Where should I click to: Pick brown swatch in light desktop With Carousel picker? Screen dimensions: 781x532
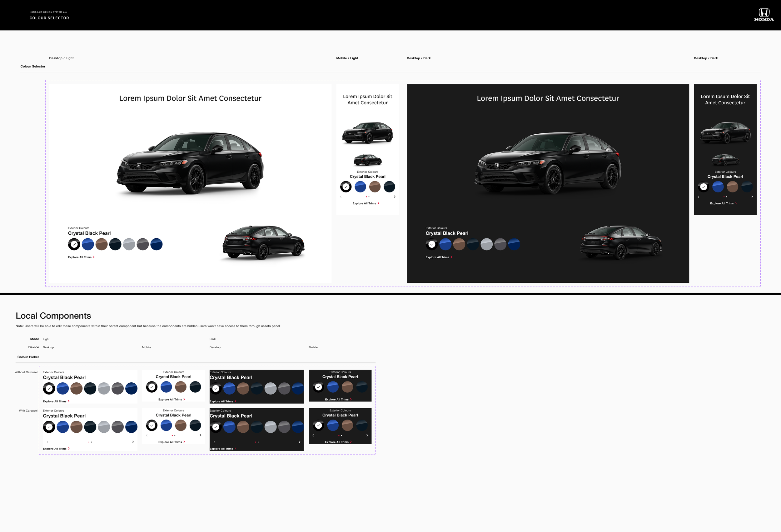(77, 427)
